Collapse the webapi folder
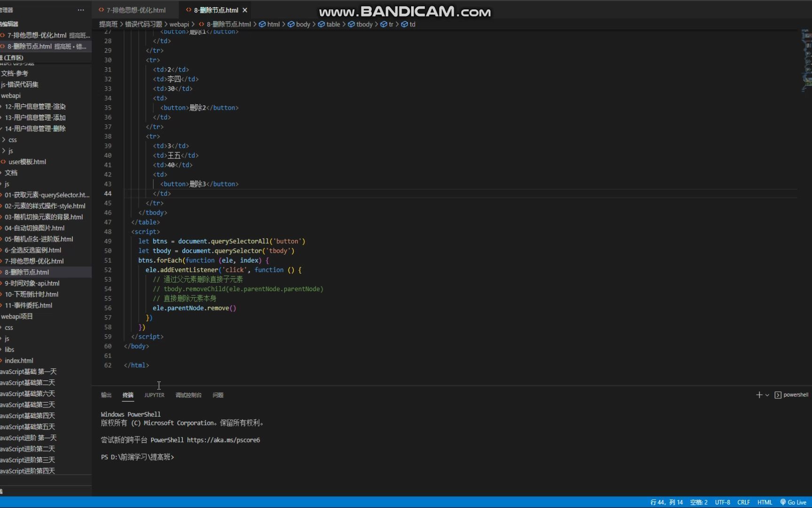 point(46,95)
